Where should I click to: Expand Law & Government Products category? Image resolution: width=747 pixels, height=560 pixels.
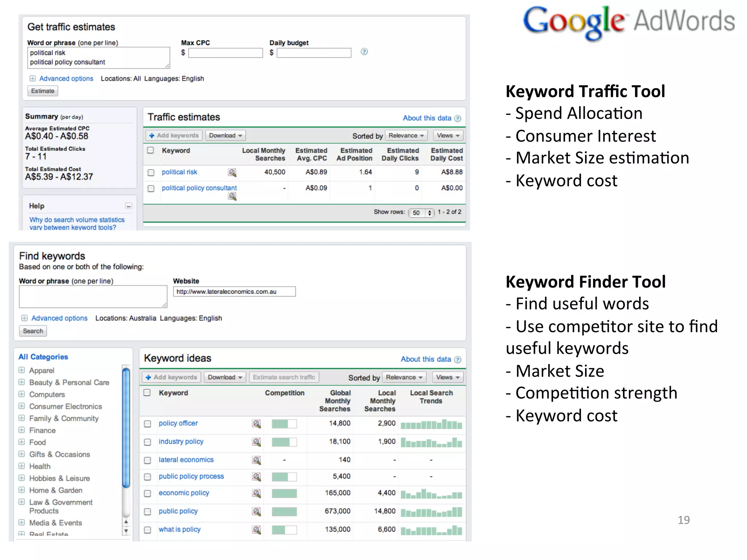(x=22, y=502)
